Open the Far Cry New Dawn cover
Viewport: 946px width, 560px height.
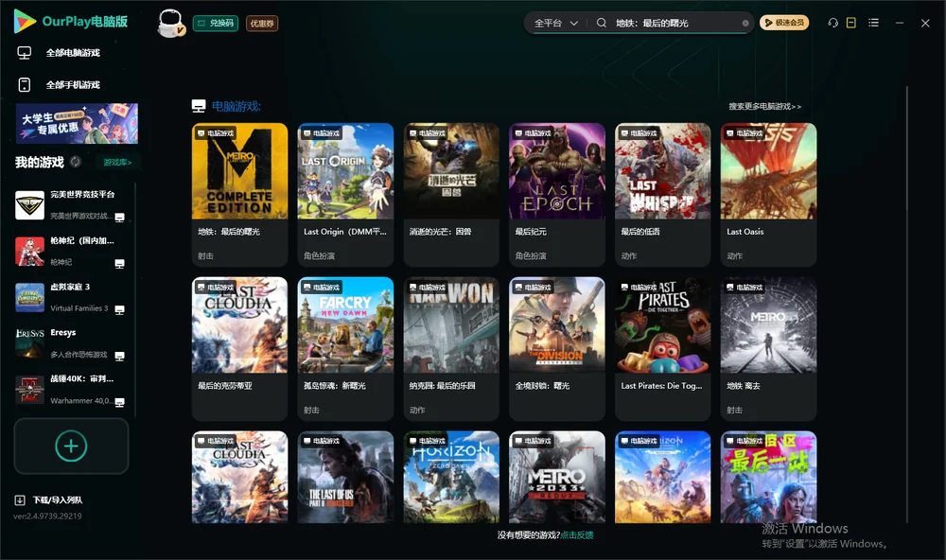point(345,325)
